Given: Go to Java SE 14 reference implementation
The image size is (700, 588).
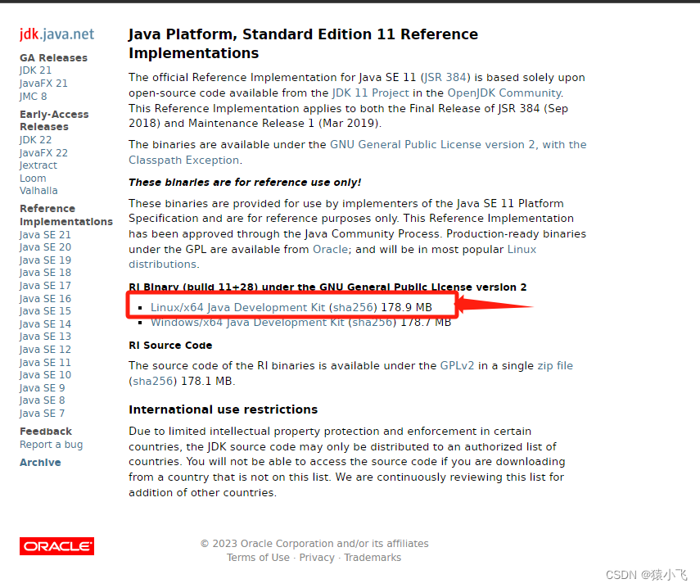Looking at the screenshot, I should (x=45, y=323).
